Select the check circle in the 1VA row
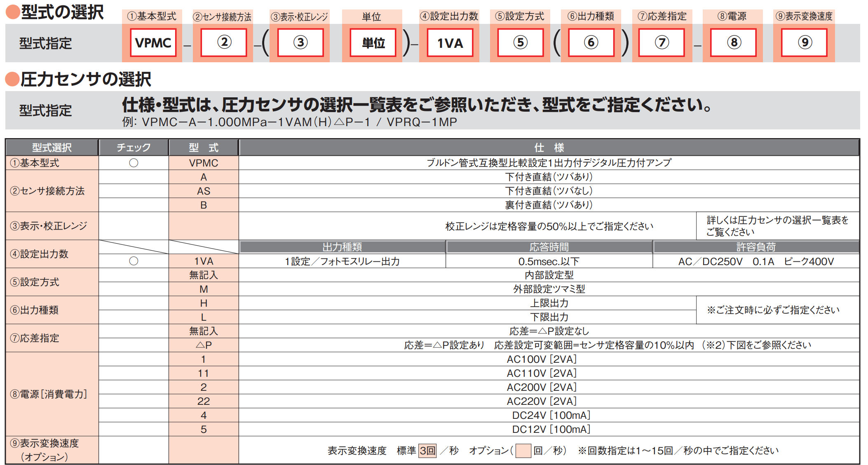 tap(134, 261)
